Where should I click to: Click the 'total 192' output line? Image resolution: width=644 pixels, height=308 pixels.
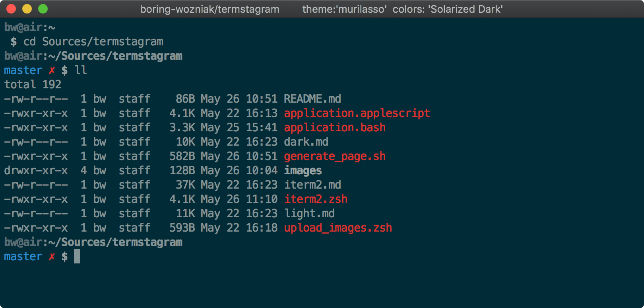[33, 84]
